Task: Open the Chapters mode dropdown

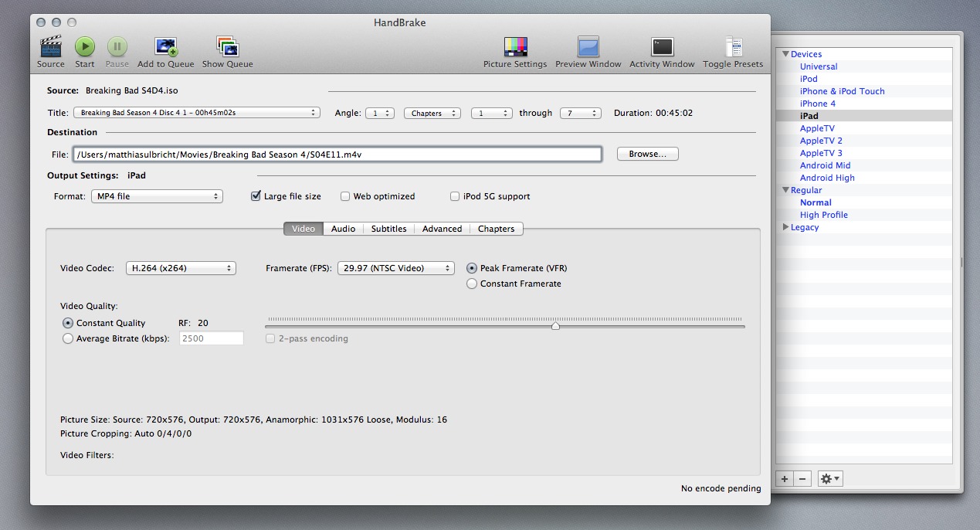Action: tap(432, 113)
